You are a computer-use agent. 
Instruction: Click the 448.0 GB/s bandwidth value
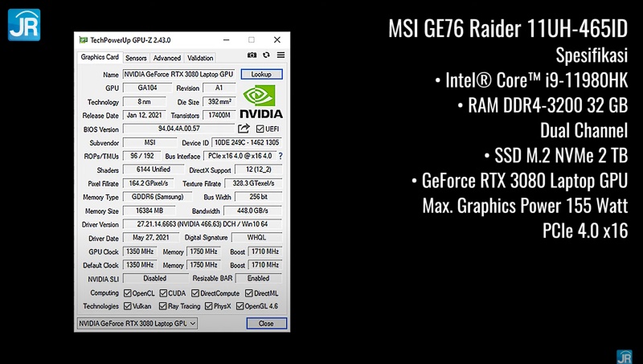tap(252, 211)
